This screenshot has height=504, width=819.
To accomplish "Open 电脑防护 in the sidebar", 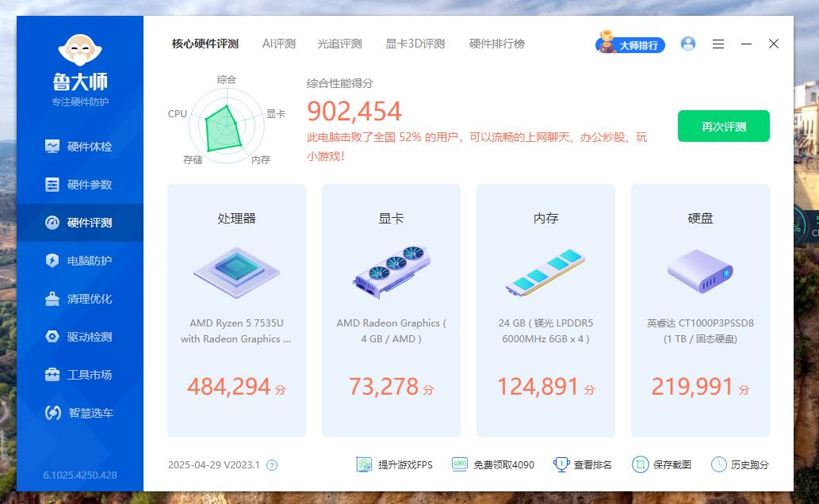I will [80, 261].
